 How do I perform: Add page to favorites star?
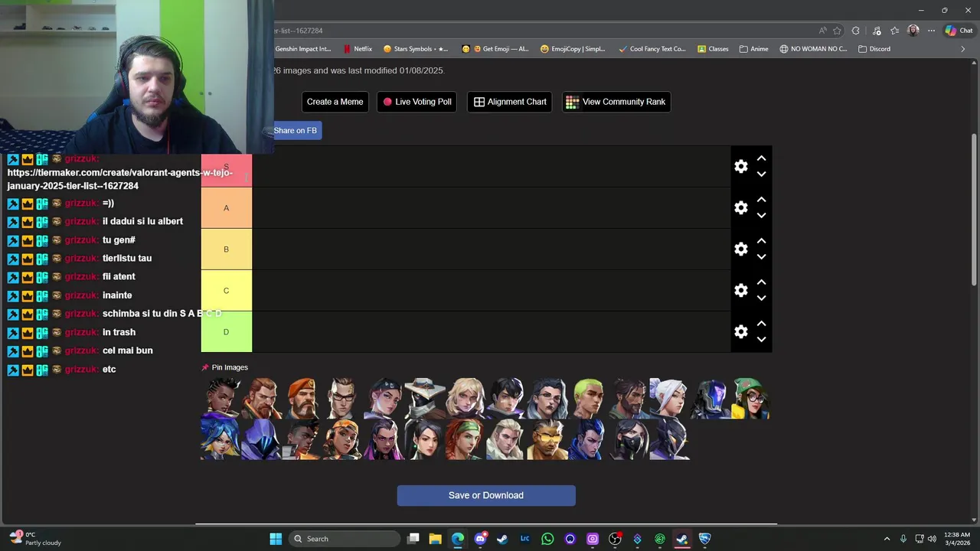(x=837, y=31)
